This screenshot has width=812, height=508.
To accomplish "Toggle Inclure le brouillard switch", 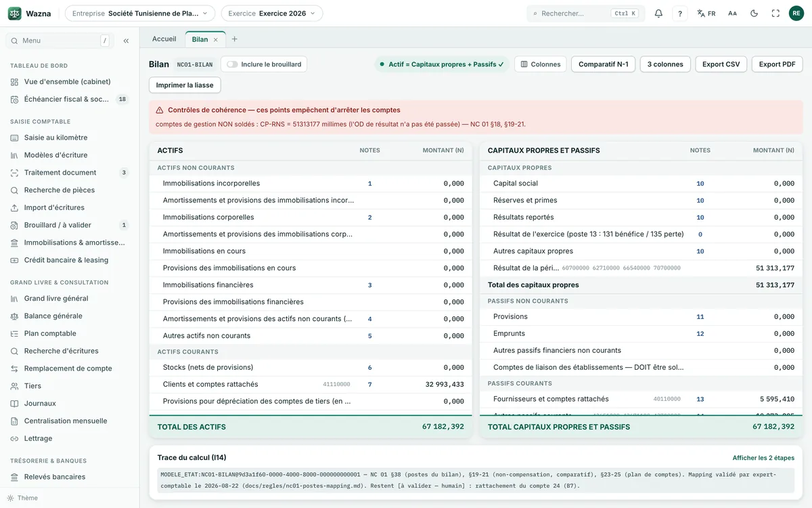I will pos(232,64).
